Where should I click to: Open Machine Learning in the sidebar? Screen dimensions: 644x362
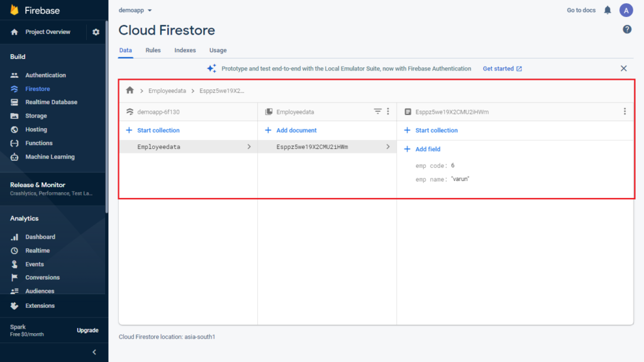[50, 156]
